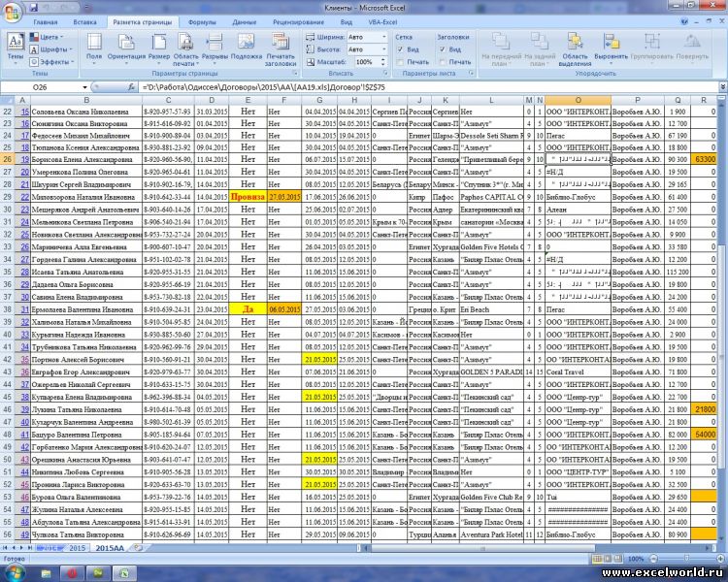Click into the formula bar text

pos(428,87)
